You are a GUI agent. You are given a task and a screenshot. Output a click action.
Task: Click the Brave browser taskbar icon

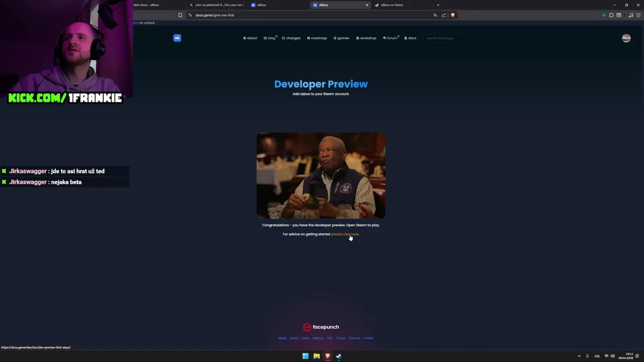[328, 356]
